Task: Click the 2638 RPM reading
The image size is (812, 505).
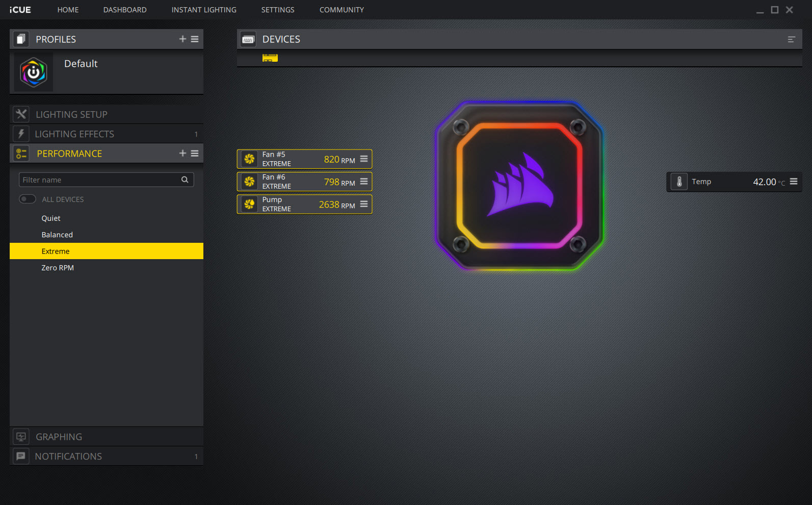Action: (x=337, y=205)
